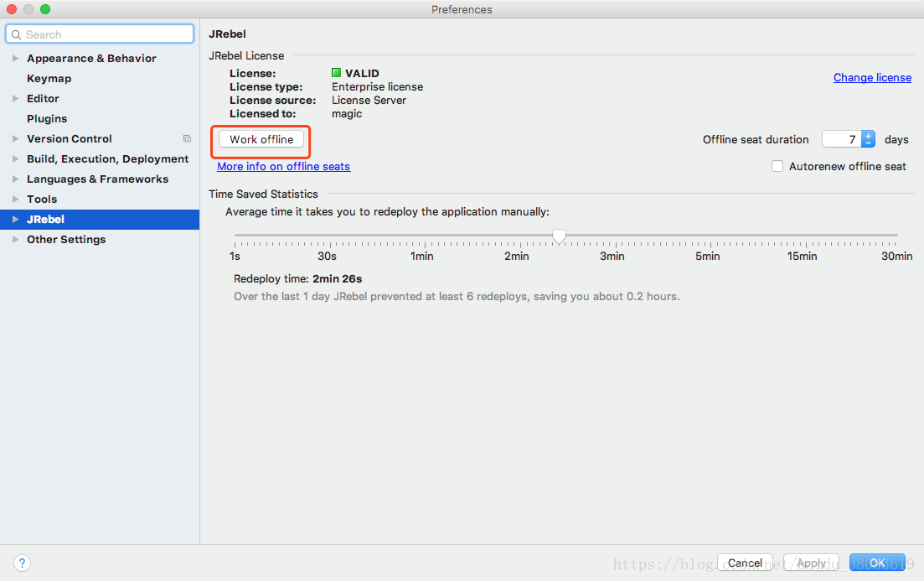This screenshot has width=924, height=581.
Task: Expand the Editor settings node
Action: click(x=16, y=98)
